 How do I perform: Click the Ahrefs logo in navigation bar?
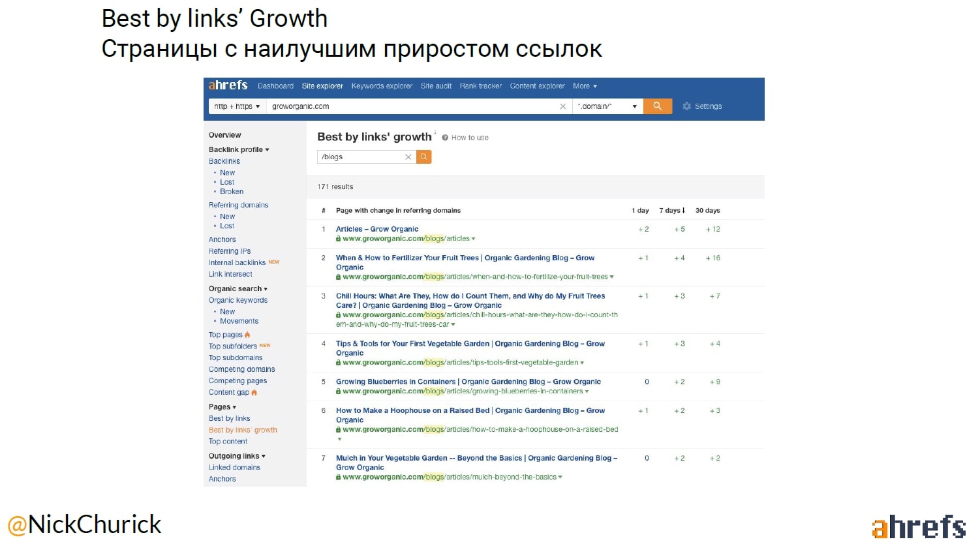pyautogui.click(x=228, y=85)
